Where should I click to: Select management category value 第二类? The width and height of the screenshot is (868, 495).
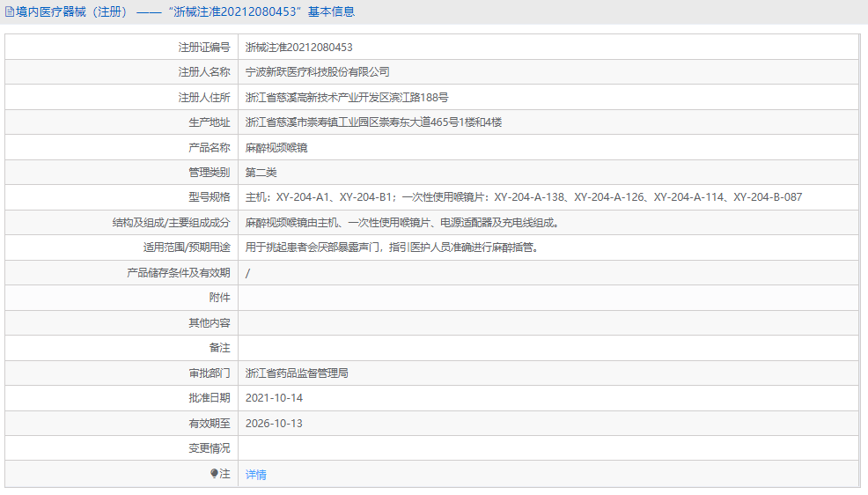(x=261, y=173)
